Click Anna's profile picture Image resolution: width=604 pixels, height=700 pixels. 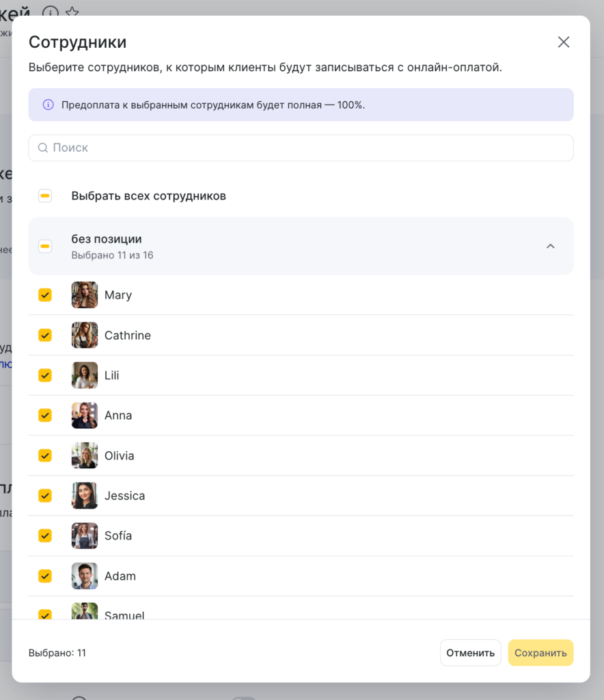tap(85, 416)
